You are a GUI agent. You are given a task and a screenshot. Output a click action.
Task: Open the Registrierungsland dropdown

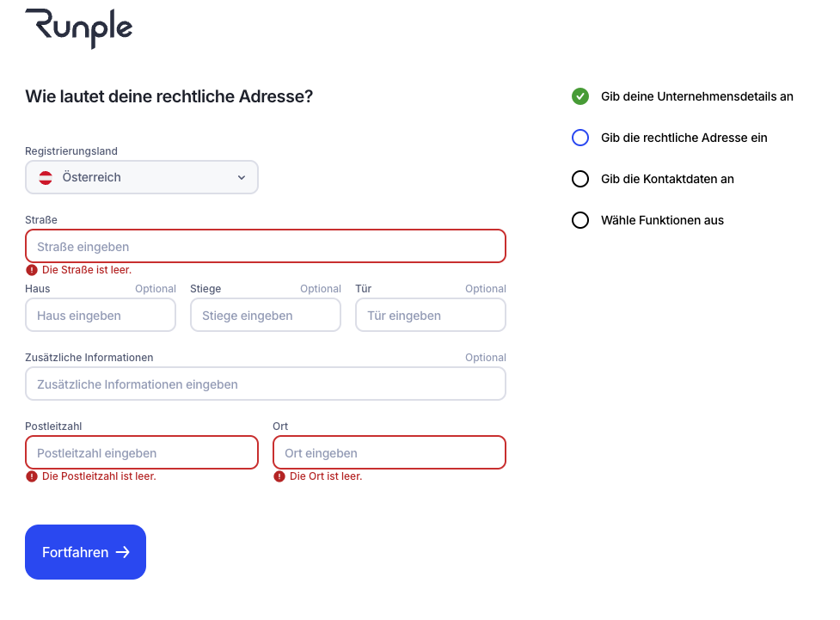pyautogui.click(x=142, y=178)
